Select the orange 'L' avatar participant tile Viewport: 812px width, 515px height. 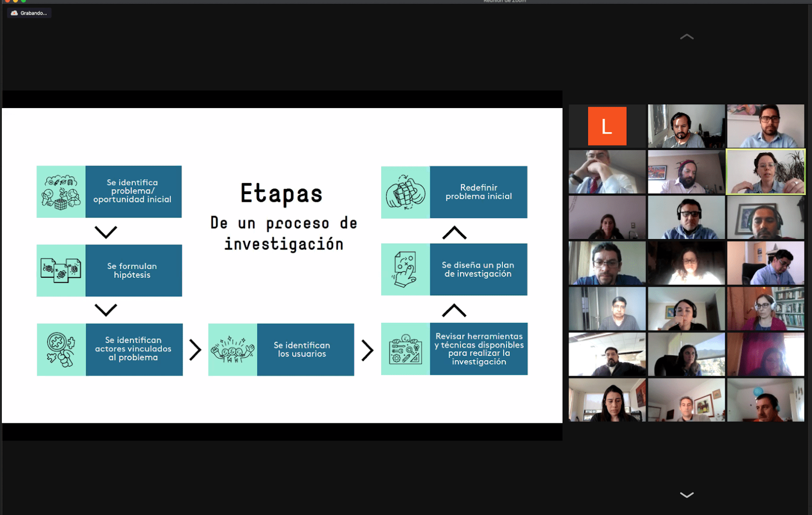tap(607, 126)
